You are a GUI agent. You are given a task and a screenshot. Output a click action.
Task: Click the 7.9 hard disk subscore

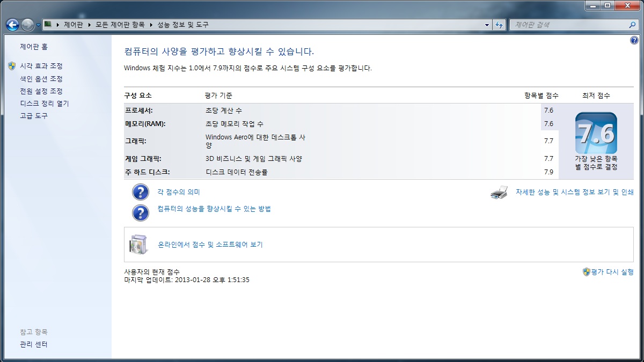[x=548, y=172]
